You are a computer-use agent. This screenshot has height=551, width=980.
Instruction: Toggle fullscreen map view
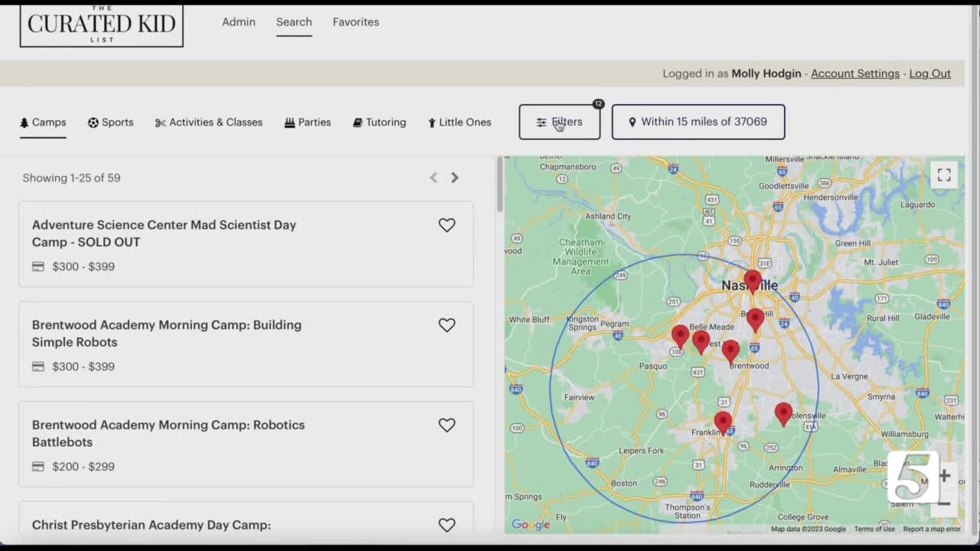(944, 175)
